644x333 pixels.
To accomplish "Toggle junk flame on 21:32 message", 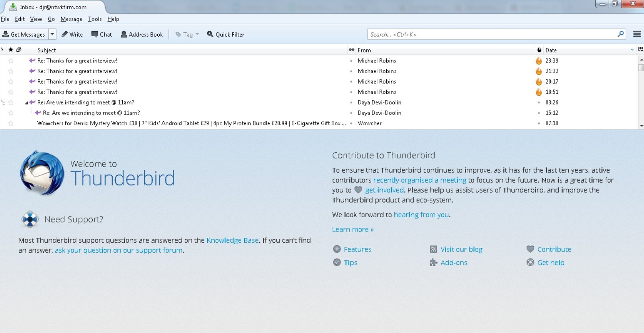I will tap(539, 71).
